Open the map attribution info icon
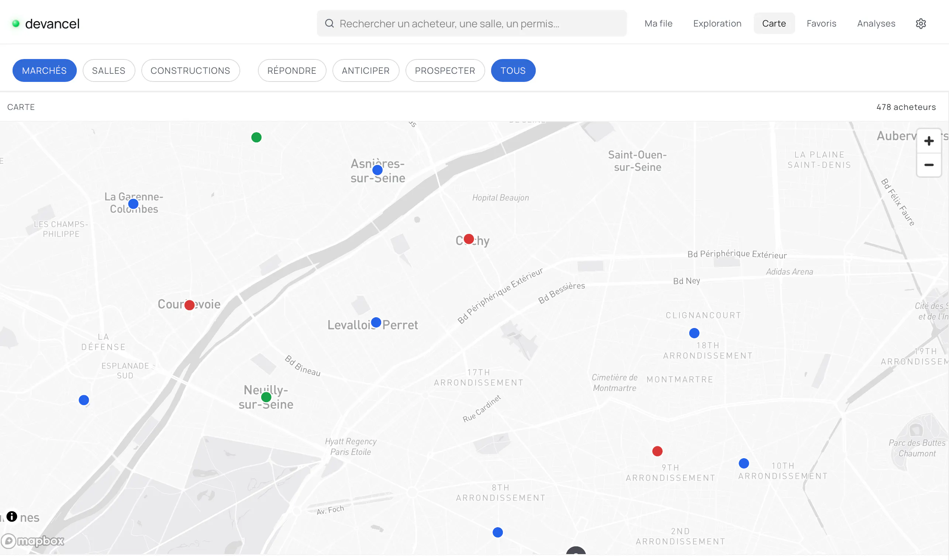This screenshot has width=949, height=560. [x=12, y=516]
